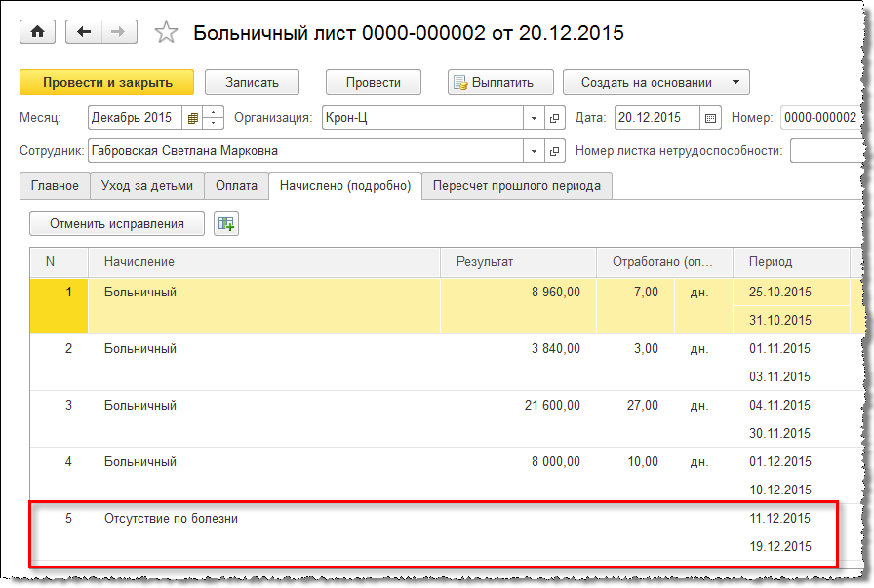
Task: Go back using the left arrow
Action: coord(84,32)
